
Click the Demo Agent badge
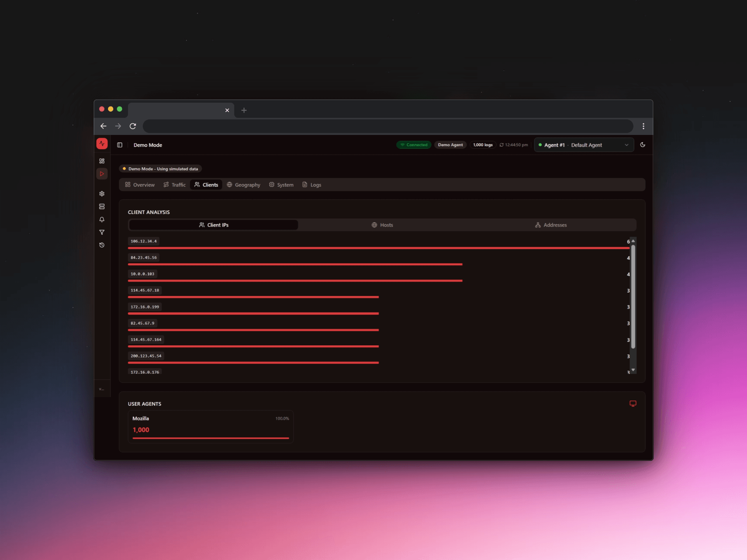click(450, 145)
